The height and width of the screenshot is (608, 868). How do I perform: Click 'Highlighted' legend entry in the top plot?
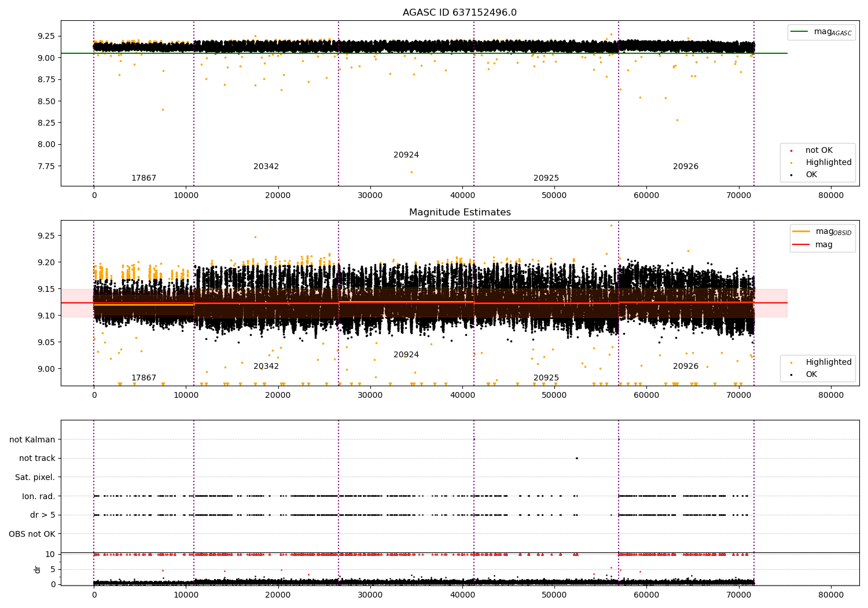tap(821, 163)
